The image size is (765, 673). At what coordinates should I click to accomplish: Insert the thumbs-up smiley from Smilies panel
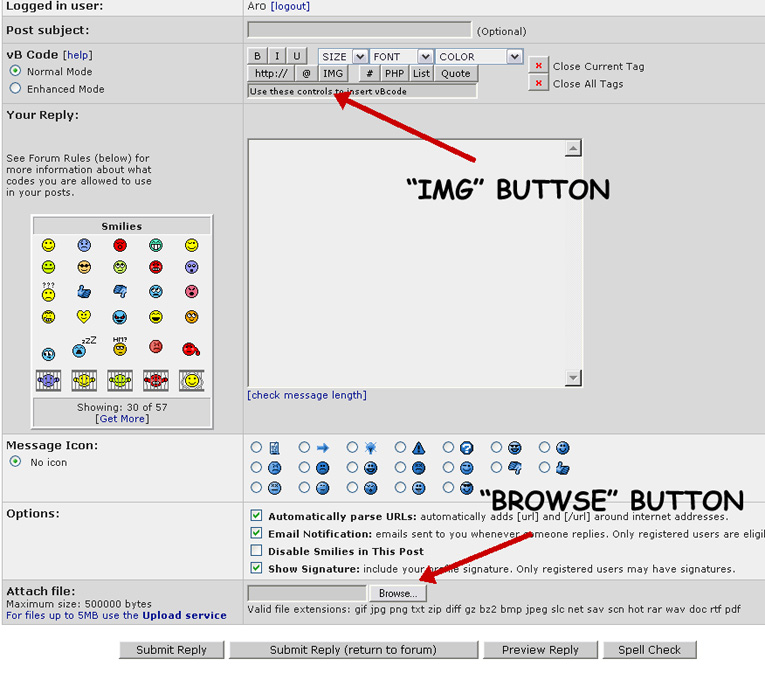(84, 292)
